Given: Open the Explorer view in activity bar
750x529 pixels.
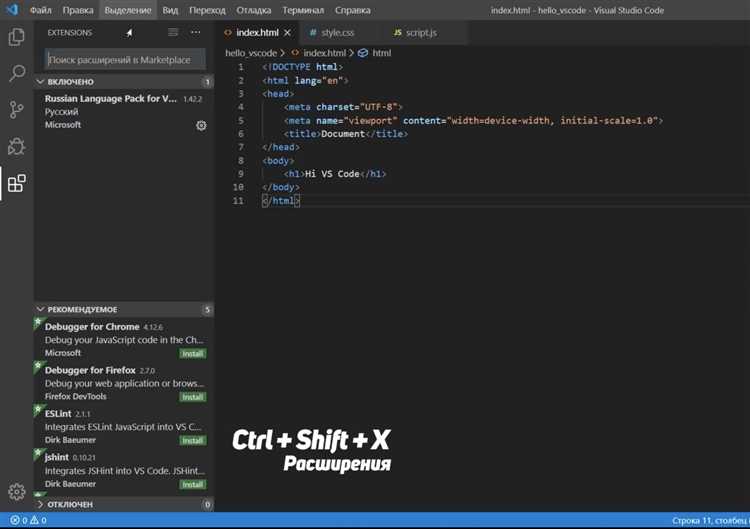Looking at the screenshot, I should tap(17, 38).
